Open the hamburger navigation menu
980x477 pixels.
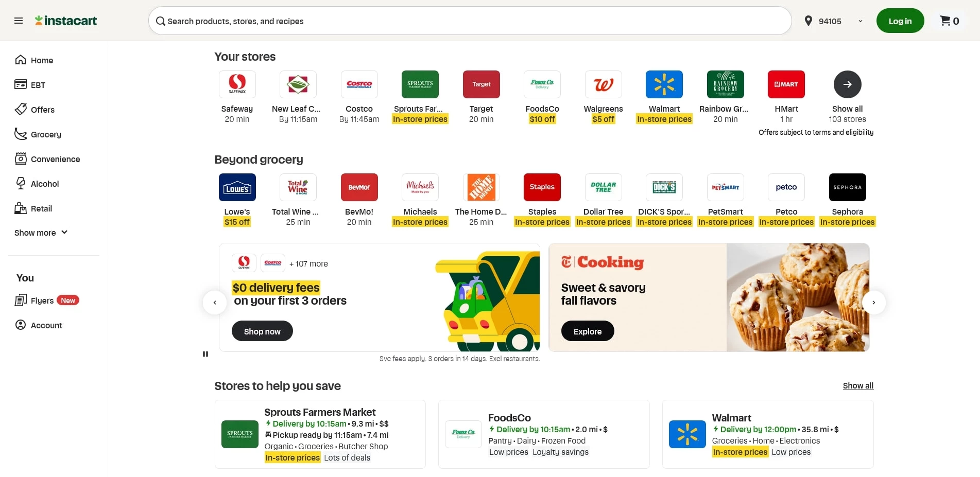[x=19, y=21]
